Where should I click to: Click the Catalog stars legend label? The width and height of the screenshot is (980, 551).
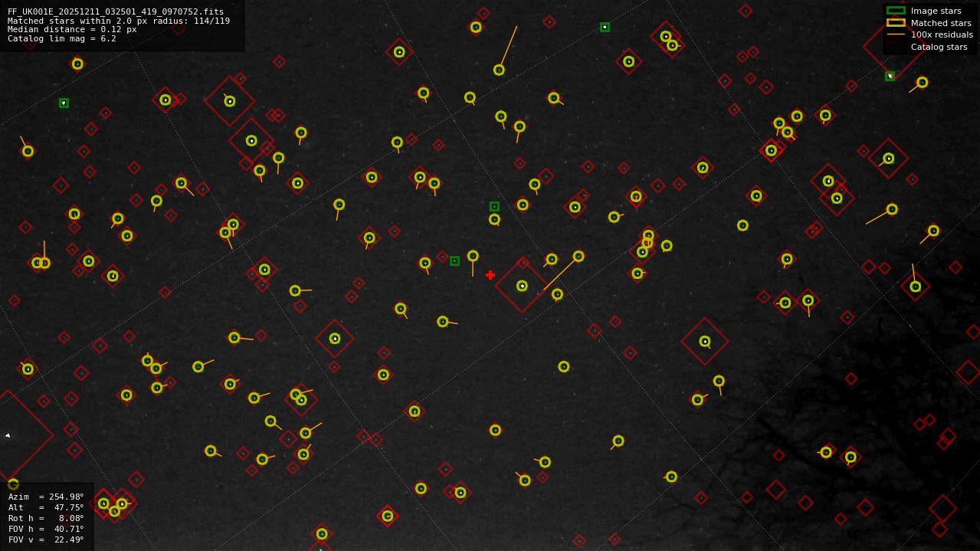coord(938,47)
